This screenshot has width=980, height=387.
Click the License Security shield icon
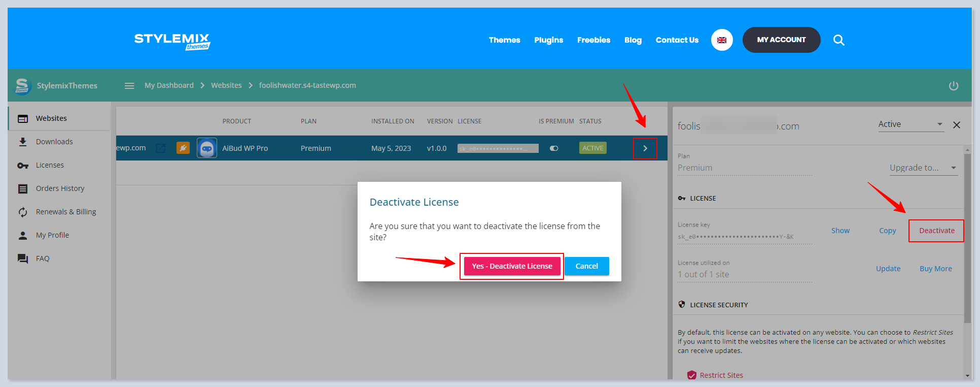(x=682, y=305)
